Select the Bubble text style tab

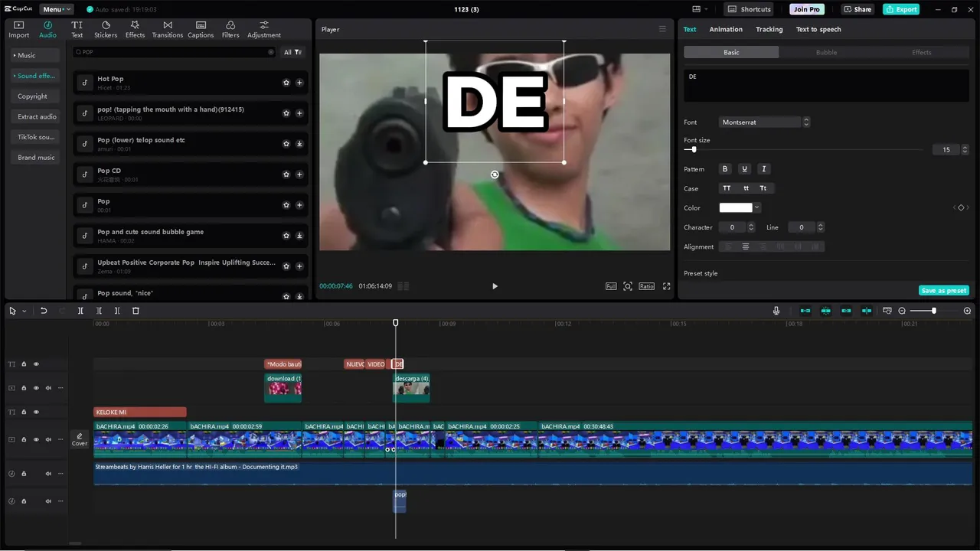826,52
